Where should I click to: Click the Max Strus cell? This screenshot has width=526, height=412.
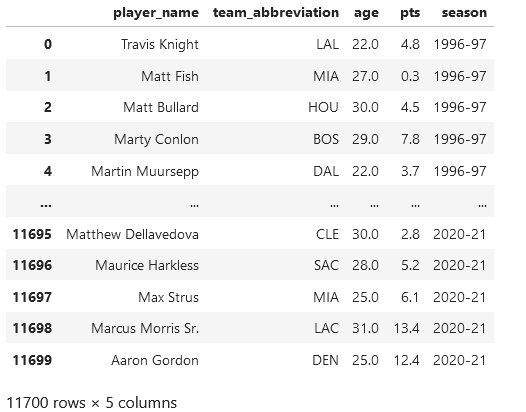click(x=168, y=297)
